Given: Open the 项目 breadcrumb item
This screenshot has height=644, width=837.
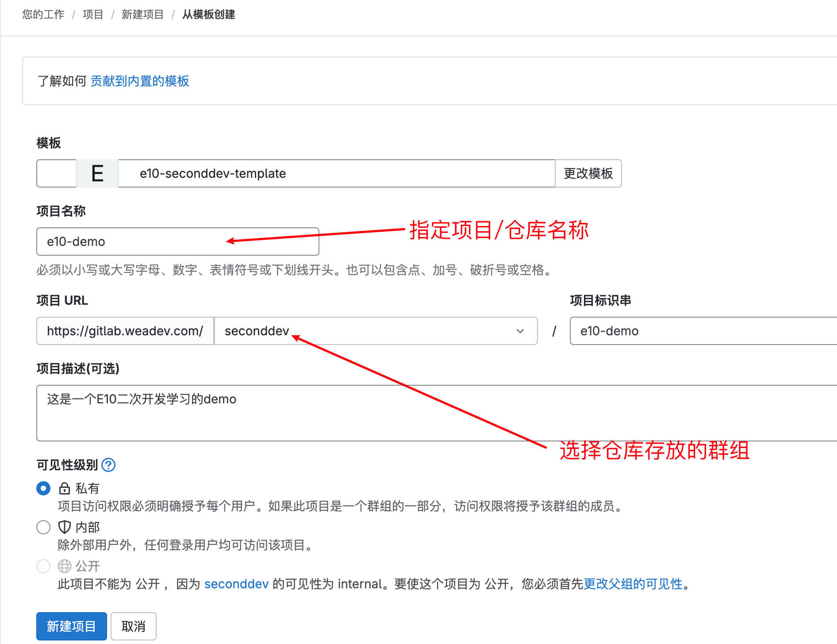Looking at the screenshot, I should [x=93, y=15].
